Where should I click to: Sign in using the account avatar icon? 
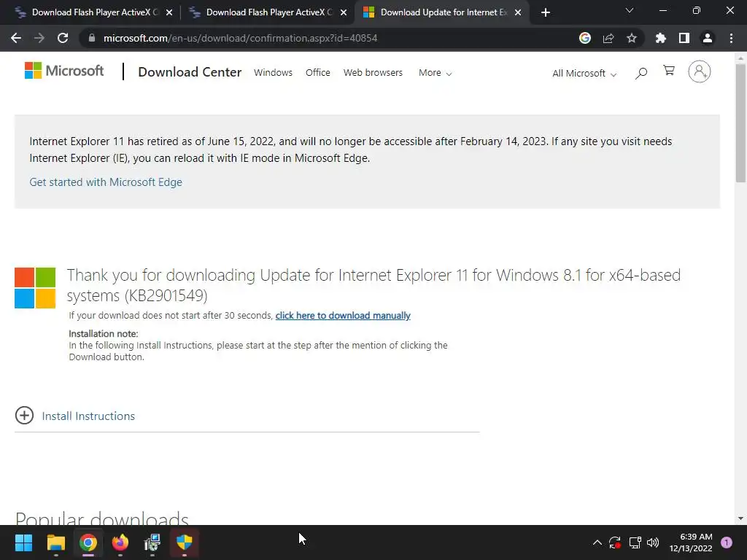(x=700, y=72)
